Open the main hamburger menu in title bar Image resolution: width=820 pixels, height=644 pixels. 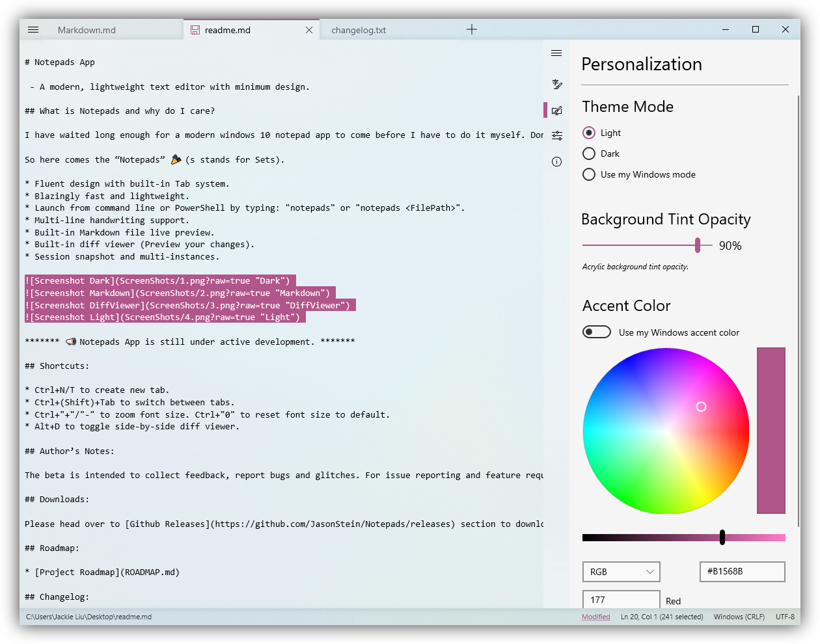pos(33,30)
